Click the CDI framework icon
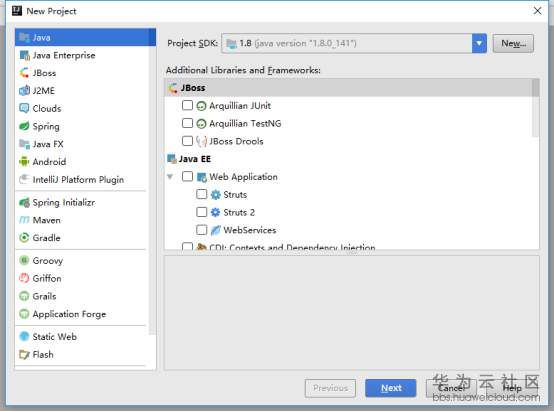 (201, 247)
